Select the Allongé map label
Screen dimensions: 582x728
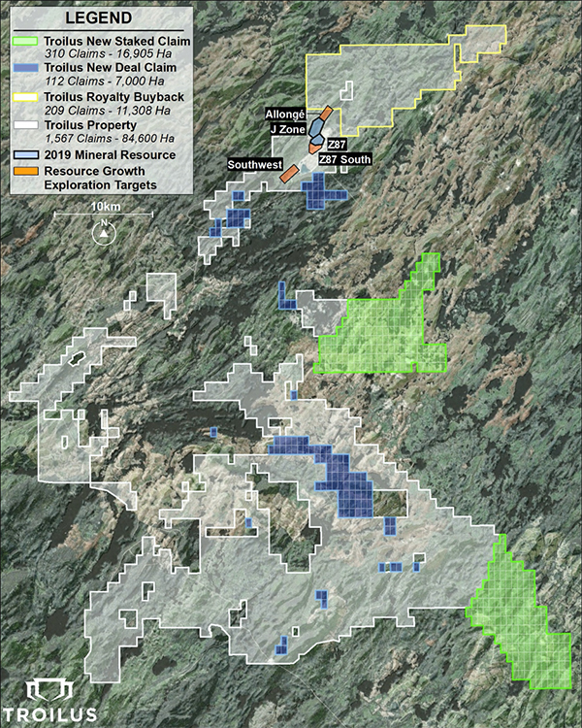(286, 115)
